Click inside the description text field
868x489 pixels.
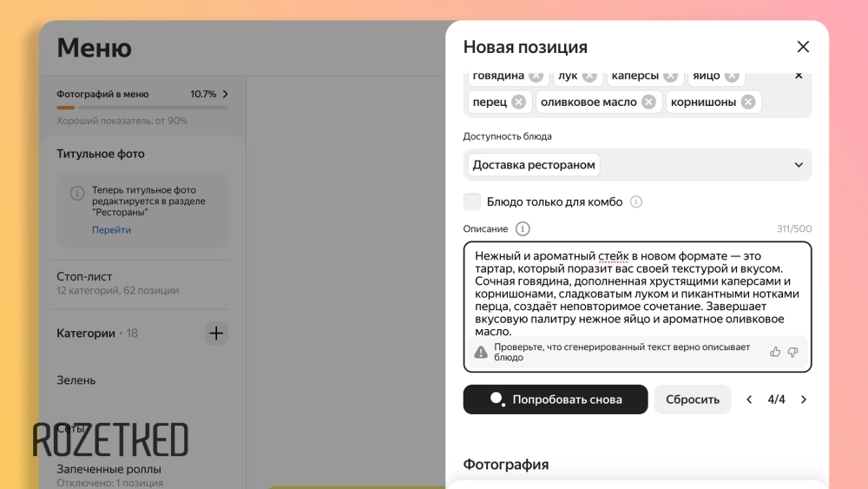(x=637, y=291)
